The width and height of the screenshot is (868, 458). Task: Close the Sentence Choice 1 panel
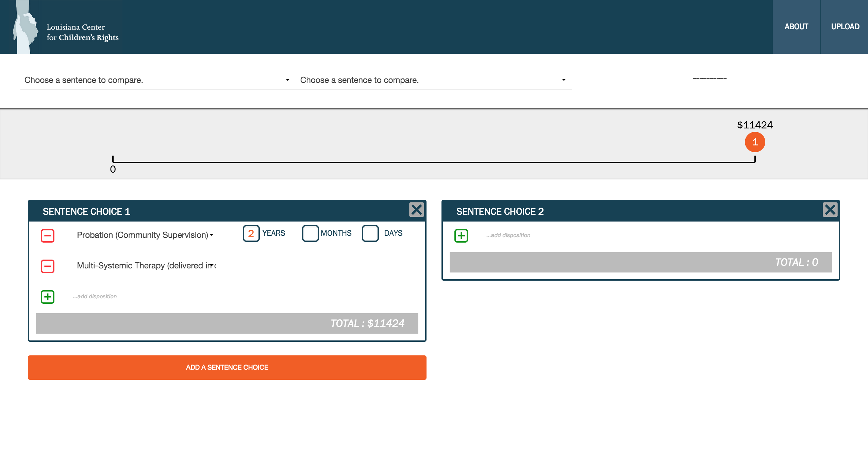(416, 210)
